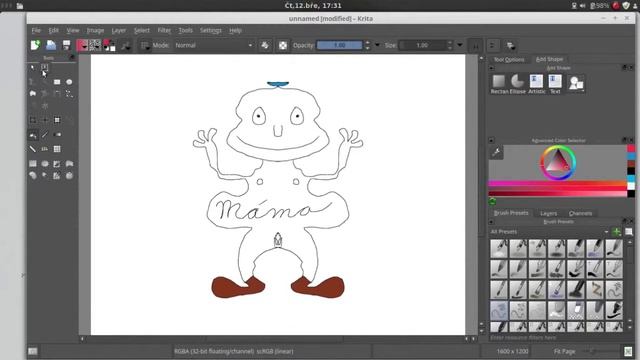Toggle eraser mode
The height and width of the screenshot is (360, 640).
point(265,45)
